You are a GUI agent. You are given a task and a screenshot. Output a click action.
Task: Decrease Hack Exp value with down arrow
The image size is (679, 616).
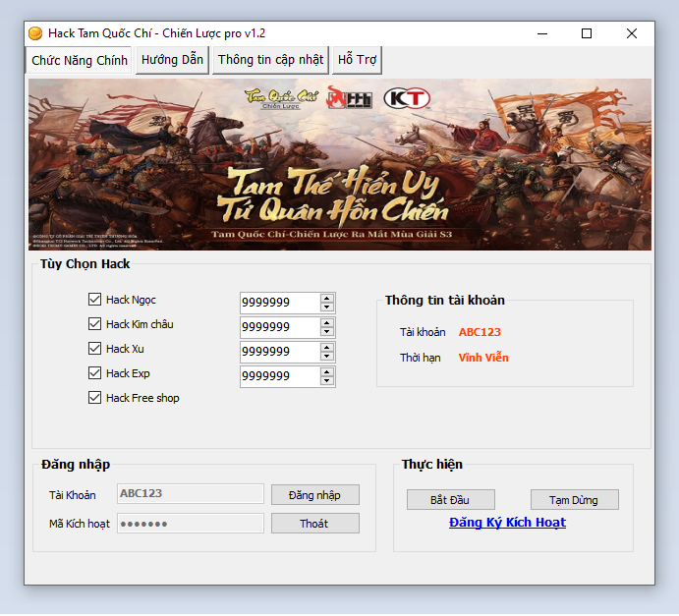point(327,381)
